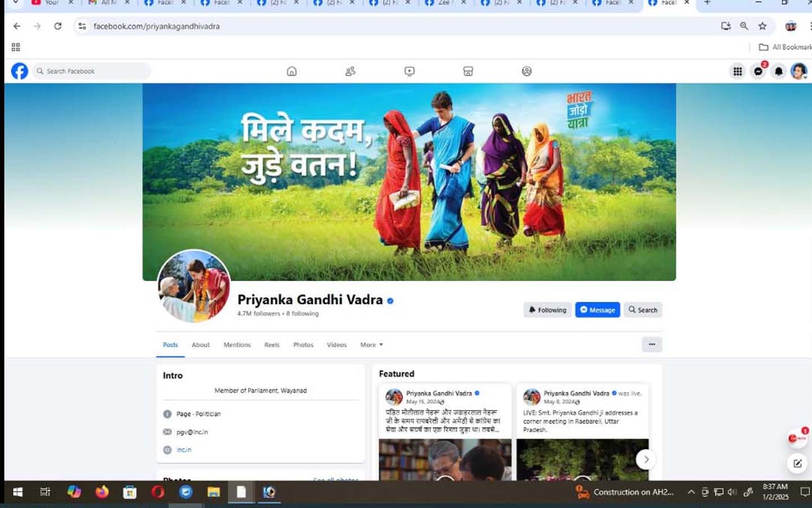Toggle the Following button on the page
The image size is (812, 508).
point(548,310)
